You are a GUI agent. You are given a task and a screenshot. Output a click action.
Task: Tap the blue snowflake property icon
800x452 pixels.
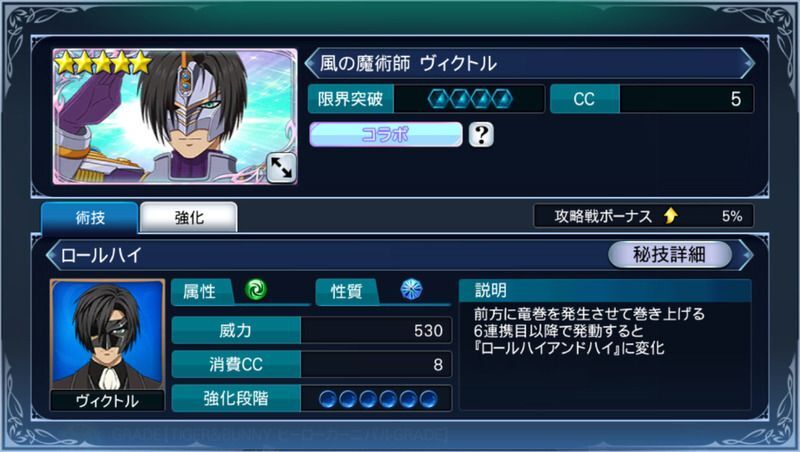pyautogui.click(x=411, y=290)
